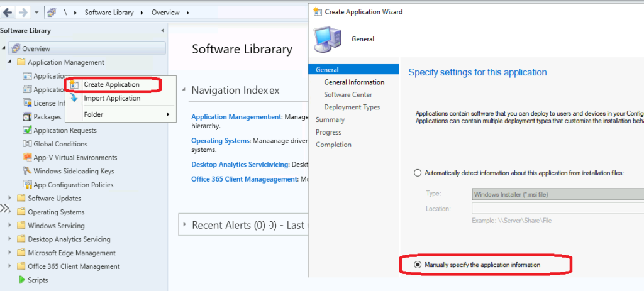This screenshot has width=644, height=291.
Task: Select the Global Conditions tree item text
Action: 60,144
